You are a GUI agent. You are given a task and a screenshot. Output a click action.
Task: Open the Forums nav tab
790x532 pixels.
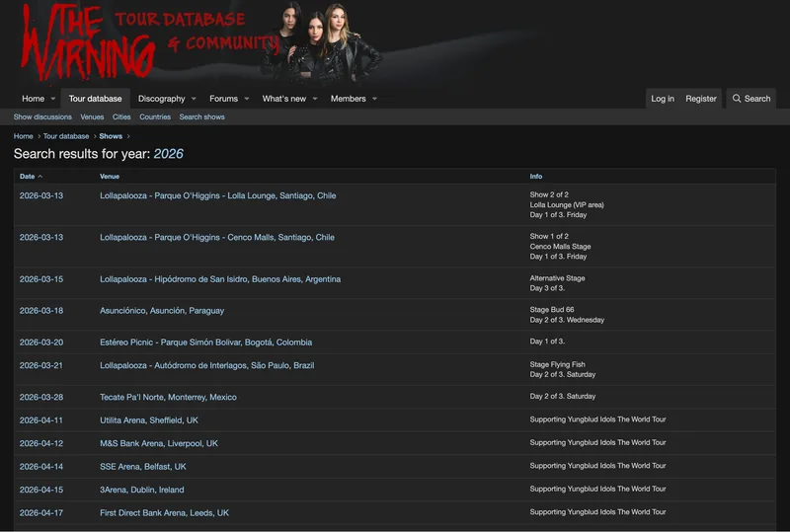point(223,99)
